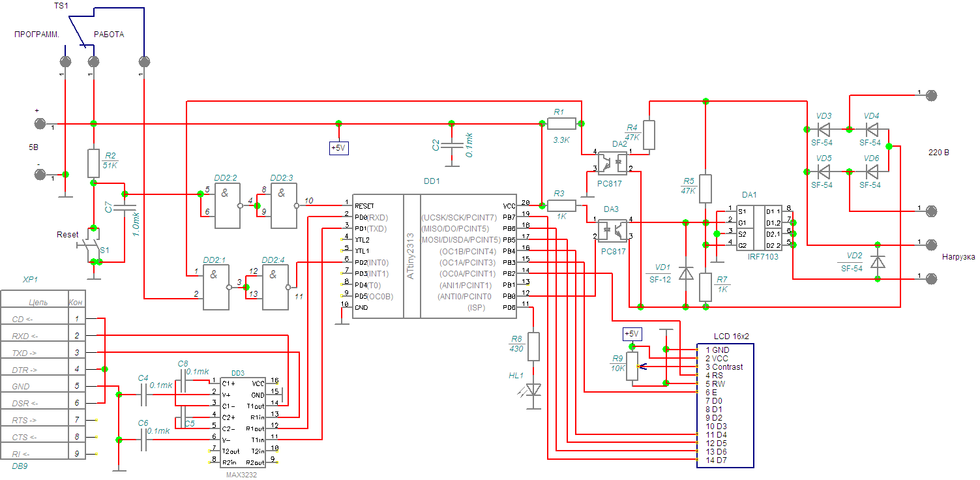Select diode VD5 symbol in bridge
This screenshot has width=980, height=480.
tap(824, 172)
